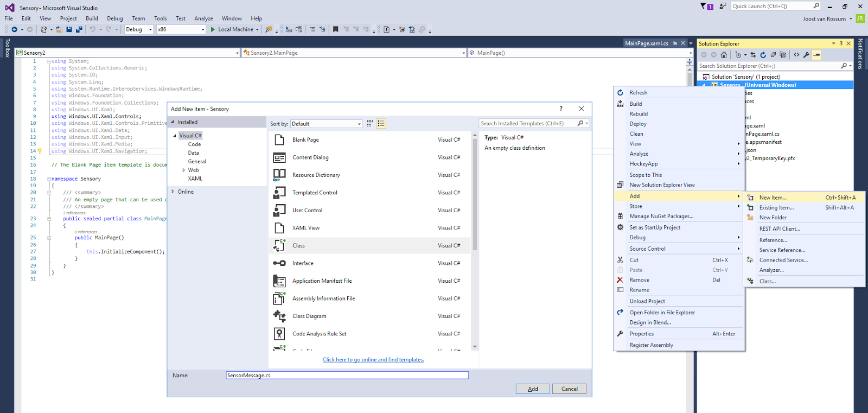Click Open Folder in File Explorer
This screenshot has width=868, height=413.
coord(679,313)
